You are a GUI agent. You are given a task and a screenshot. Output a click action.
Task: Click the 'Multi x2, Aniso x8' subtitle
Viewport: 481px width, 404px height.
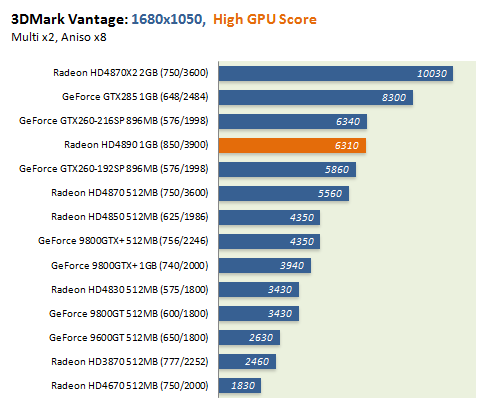(x=59, y=37)
